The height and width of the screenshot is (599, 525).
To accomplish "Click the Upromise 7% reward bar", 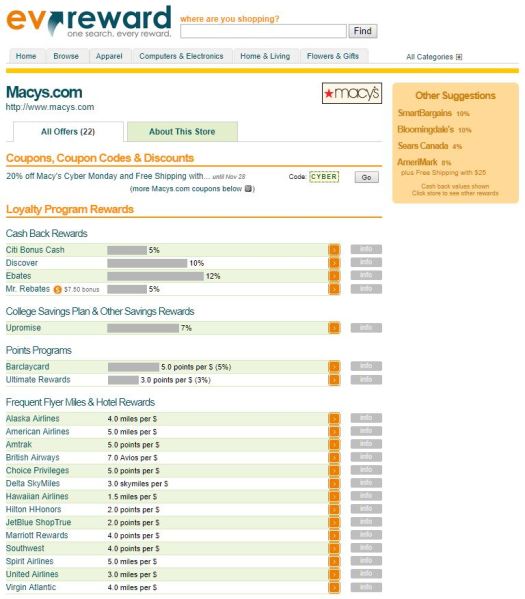I will 143,328.
